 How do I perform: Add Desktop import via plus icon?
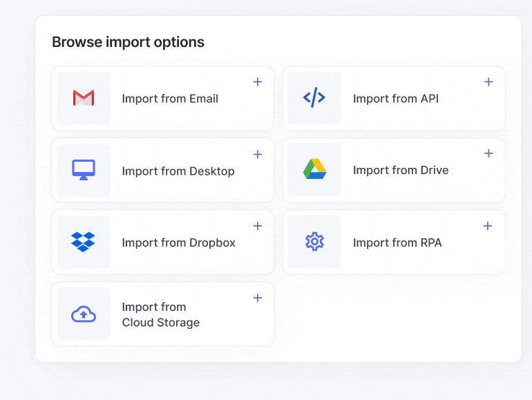[258, 154]
